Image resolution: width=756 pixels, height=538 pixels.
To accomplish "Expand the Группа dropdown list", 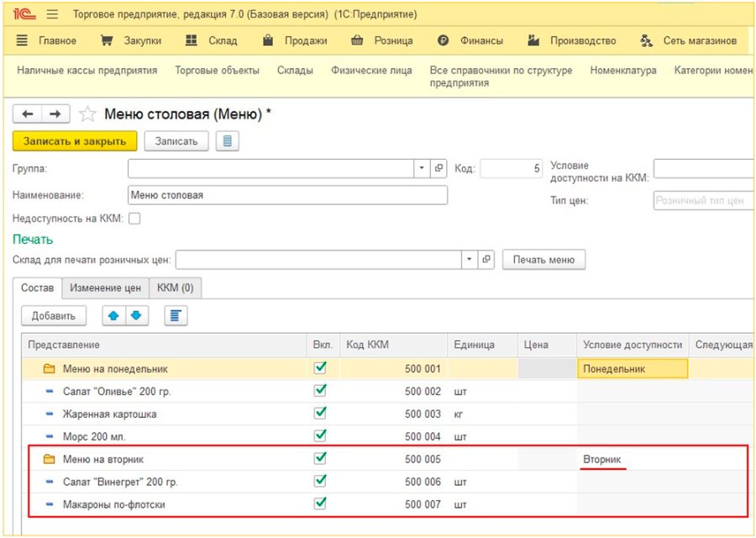I will 422,168.
